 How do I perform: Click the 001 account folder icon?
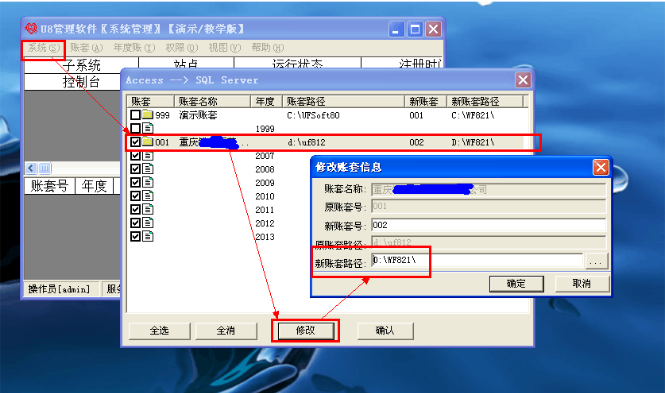[148, 142]
